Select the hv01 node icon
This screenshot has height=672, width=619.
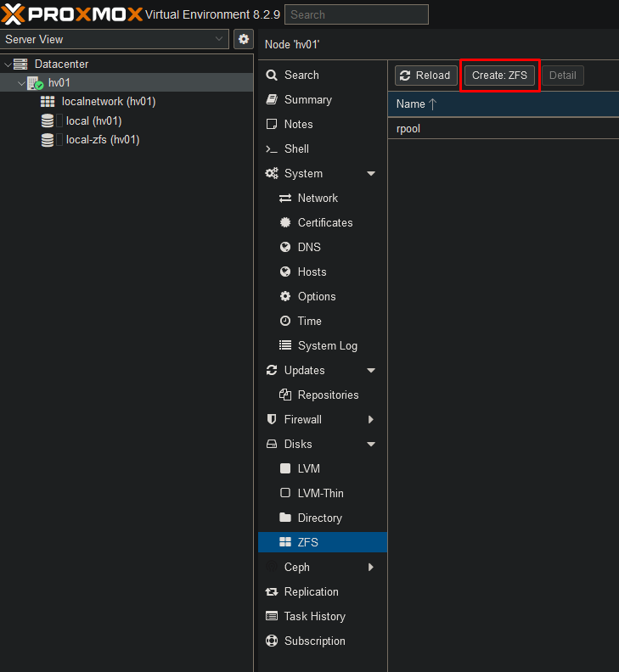35,83
